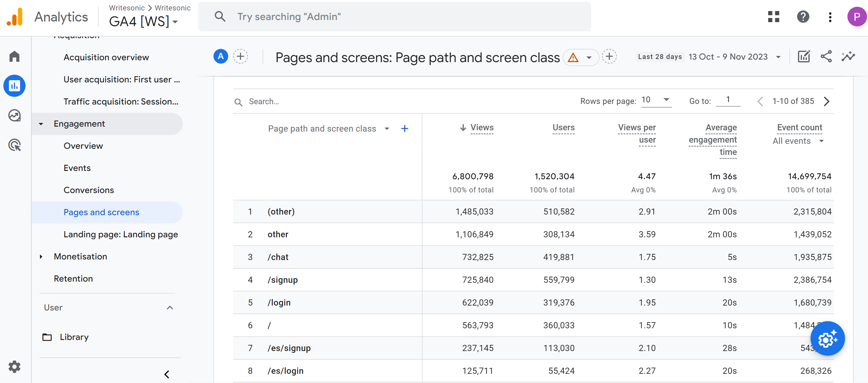Viewport: 868px width, 383px height.
Task: Click the Customise report pencil icon
Action: (803, 56)
